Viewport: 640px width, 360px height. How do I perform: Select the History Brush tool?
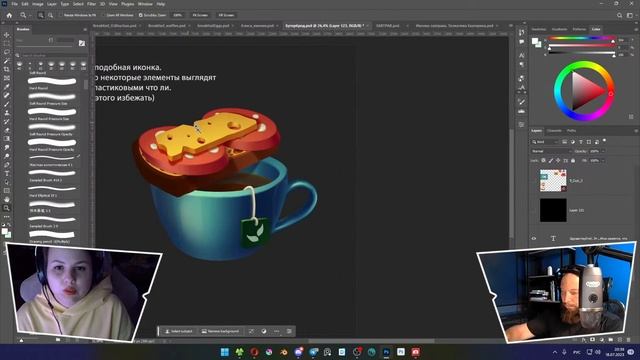[7, 121]
